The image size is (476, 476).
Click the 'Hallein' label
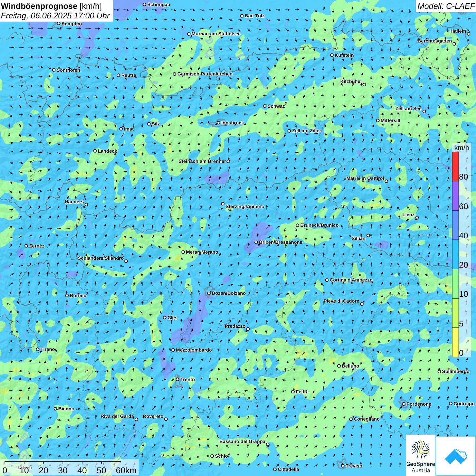(458, 31)
